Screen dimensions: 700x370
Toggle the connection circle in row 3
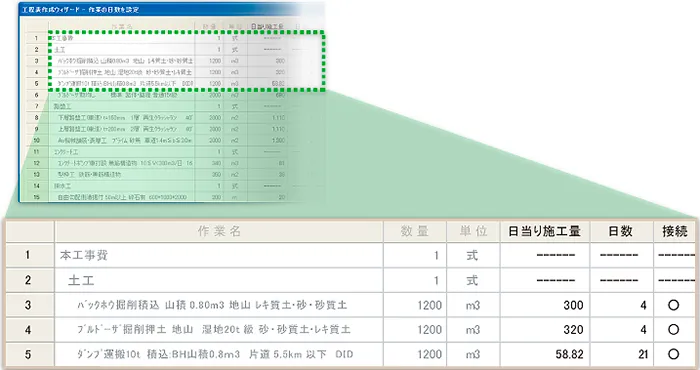click(673, 305)
